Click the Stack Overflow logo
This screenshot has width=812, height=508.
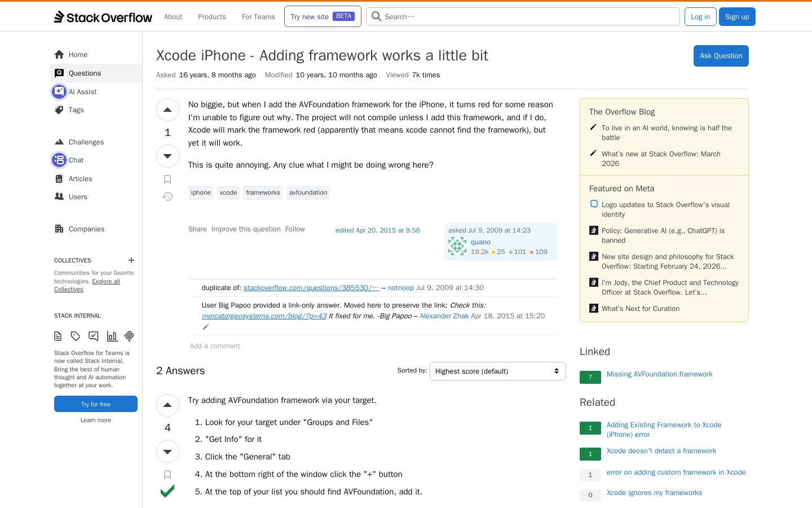[103, 17]
